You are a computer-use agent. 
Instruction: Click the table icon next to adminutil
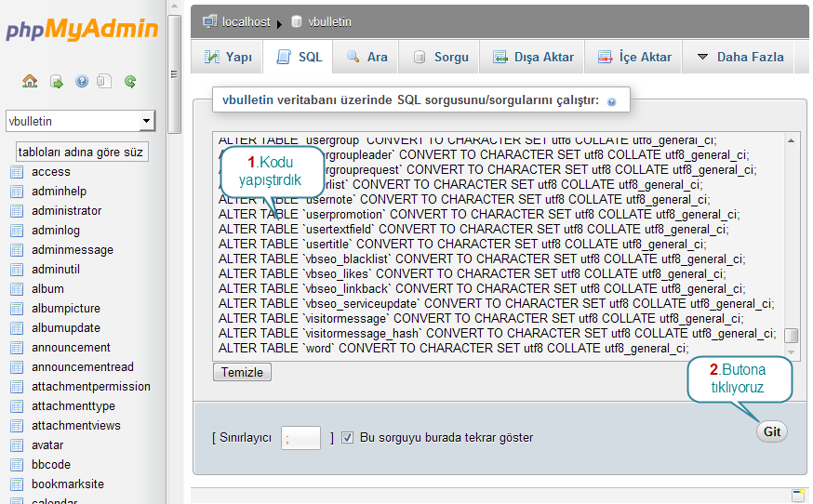pyautogui.click(x=17, y=270)
